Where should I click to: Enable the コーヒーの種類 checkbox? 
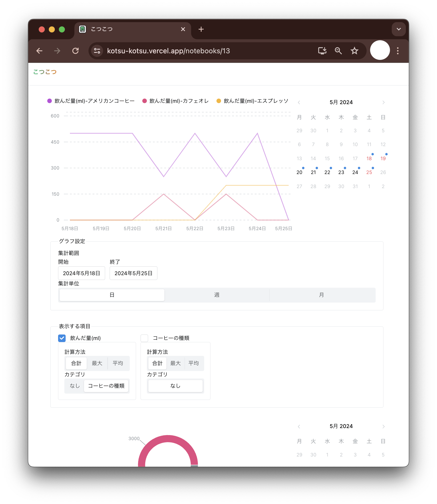click(x=144, y=338)
